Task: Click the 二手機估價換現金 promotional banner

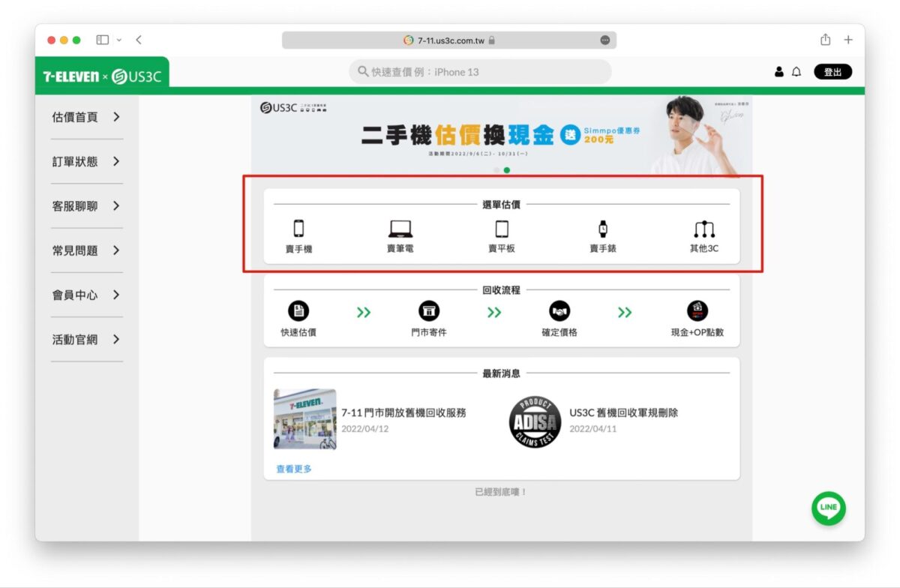Action: [501, 135]
